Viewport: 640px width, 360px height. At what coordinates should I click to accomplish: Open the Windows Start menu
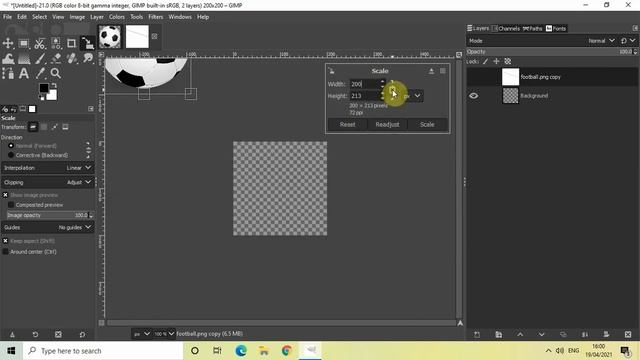click(11, 351)
